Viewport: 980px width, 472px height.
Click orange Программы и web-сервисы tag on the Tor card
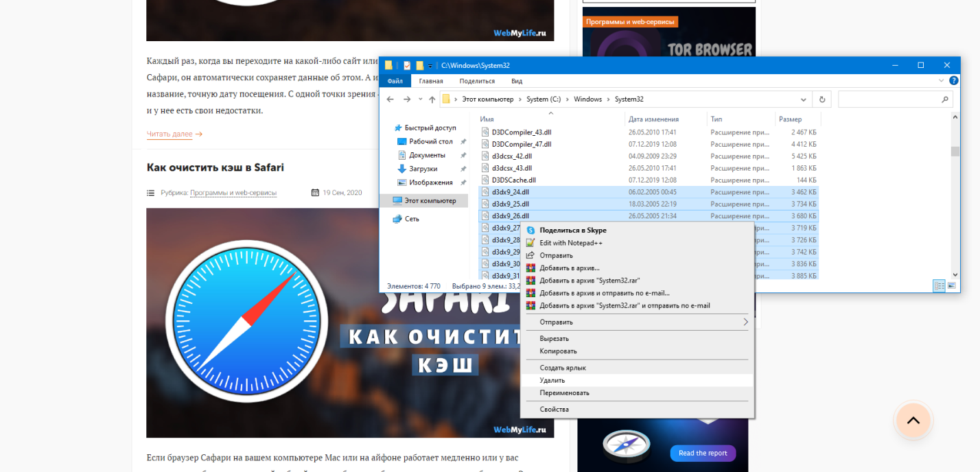coord(630,22)
